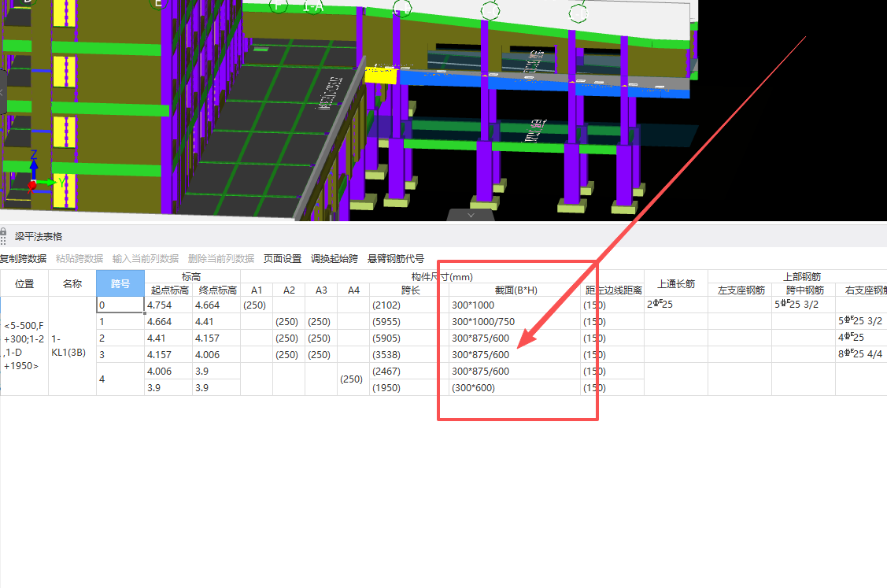Screen dimensions: 887x588
Task: Click the 上通长筋 column header
Action: (676, 283)
